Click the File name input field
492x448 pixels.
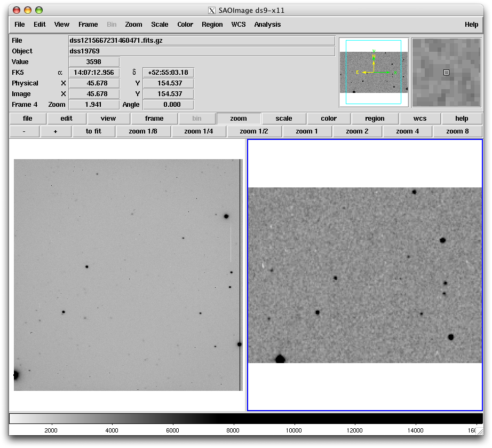202,41
